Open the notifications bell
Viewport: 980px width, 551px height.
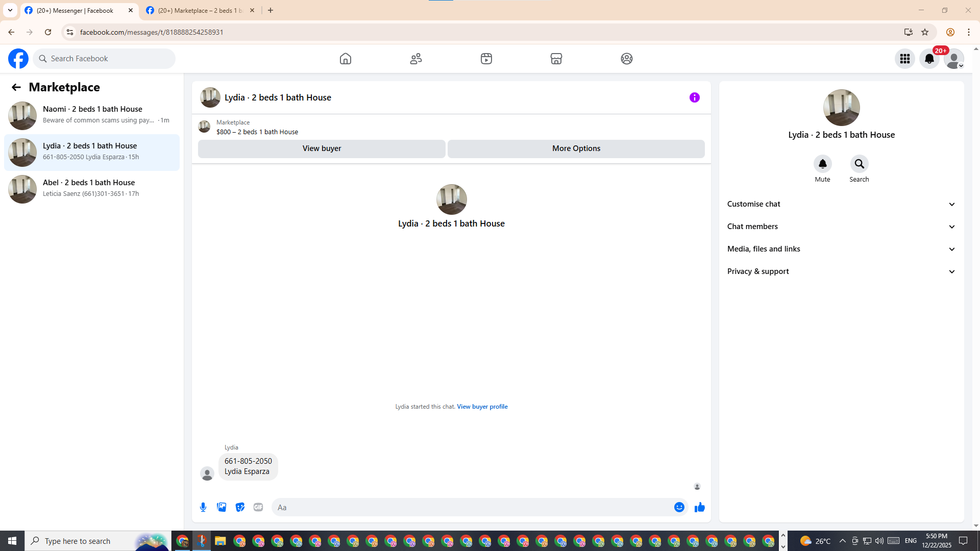click(929, 59)
